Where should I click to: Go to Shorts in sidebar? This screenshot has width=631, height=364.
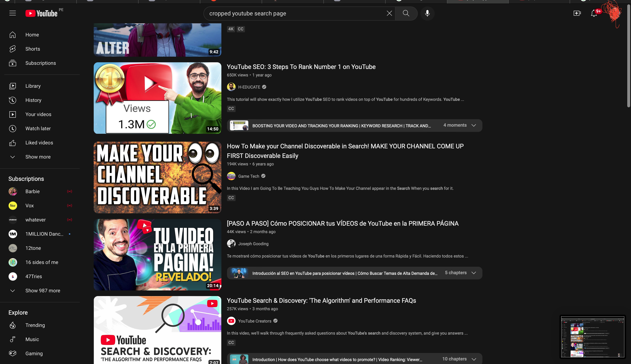click(33, 49)
